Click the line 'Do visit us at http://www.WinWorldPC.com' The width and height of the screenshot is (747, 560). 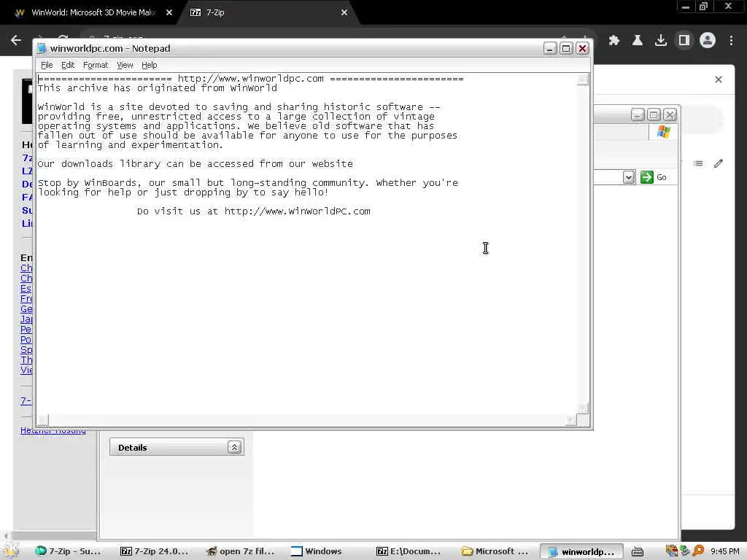click(253, 211)
